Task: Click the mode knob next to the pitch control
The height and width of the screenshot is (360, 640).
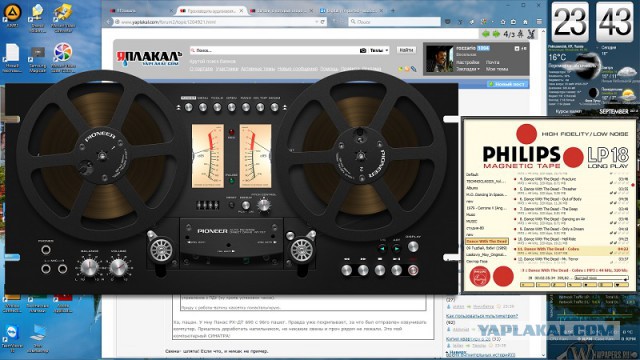Action: 246,205
